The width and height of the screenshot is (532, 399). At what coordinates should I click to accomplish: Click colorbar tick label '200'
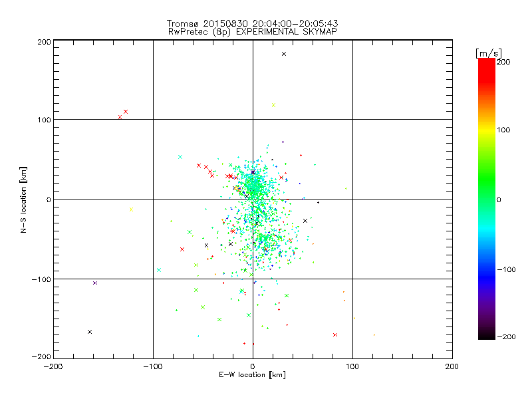[503, 62]
